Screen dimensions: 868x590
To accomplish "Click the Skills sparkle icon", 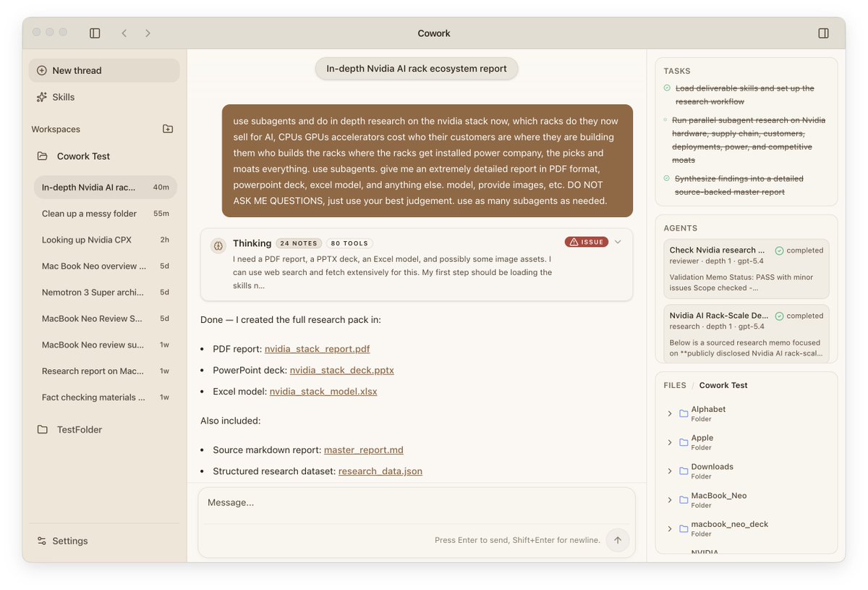I will point(41,97).
